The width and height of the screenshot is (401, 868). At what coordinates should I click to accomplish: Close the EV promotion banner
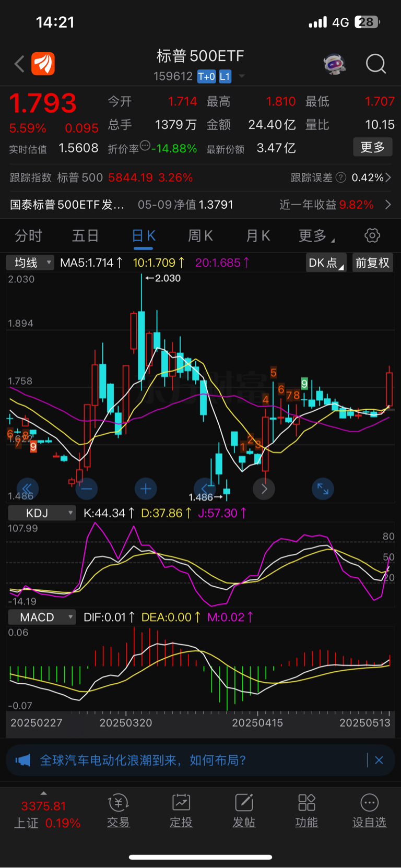379,760
